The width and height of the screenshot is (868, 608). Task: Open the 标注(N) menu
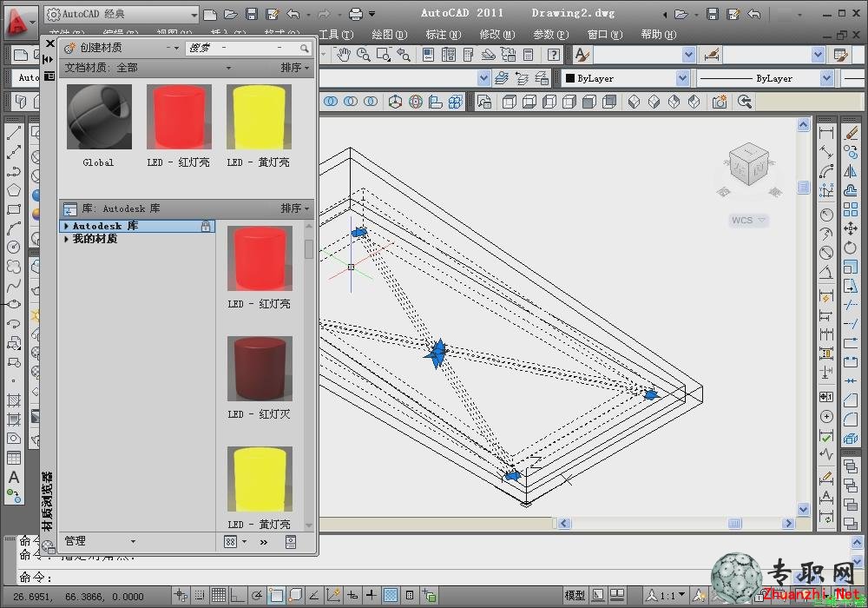coord(444,35)
